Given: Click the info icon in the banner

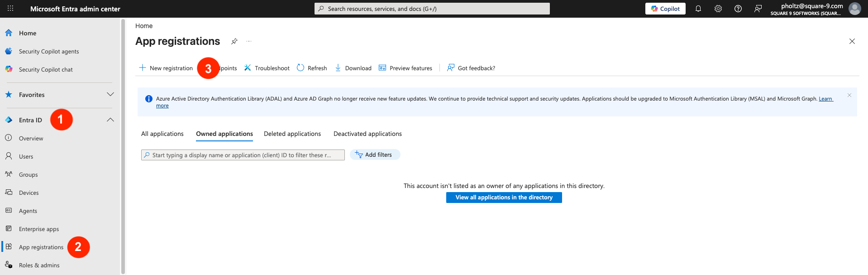Looking at the screenshot, I should (x=148, y=99).
